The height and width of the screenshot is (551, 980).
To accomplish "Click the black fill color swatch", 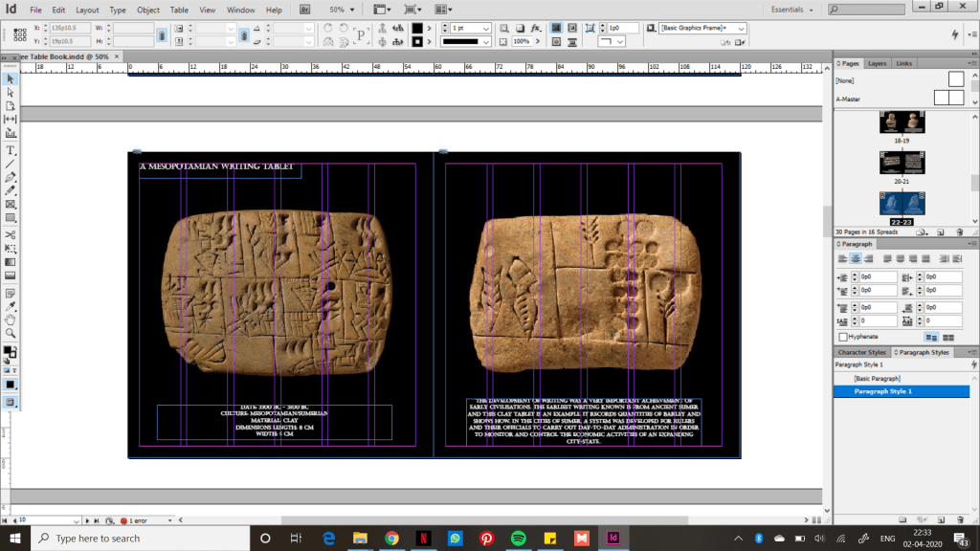I will click(x=417, y=28).
